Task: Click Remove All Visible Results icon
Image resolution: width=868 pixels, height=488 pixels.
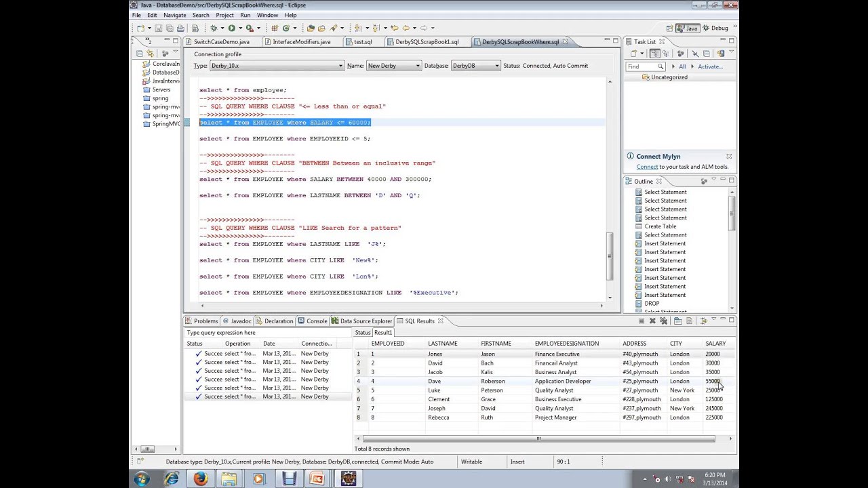Action: (x=664, y=321)
